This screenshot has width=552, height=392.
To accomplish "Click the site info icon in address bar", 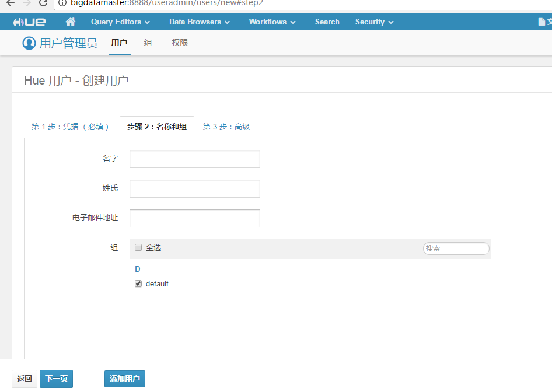I will click(62, 3).
